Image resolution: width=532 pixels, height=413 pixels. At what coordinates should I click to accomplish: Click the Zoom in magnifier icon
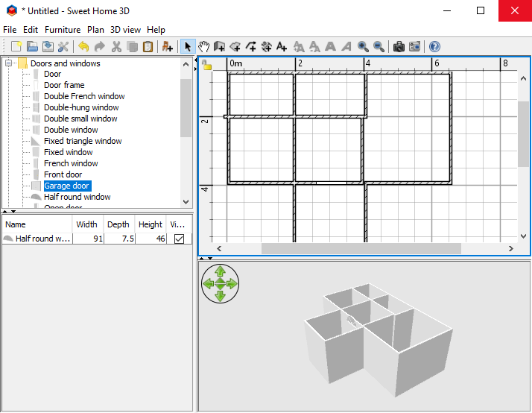pyautogui.click(x=363, y=46)
